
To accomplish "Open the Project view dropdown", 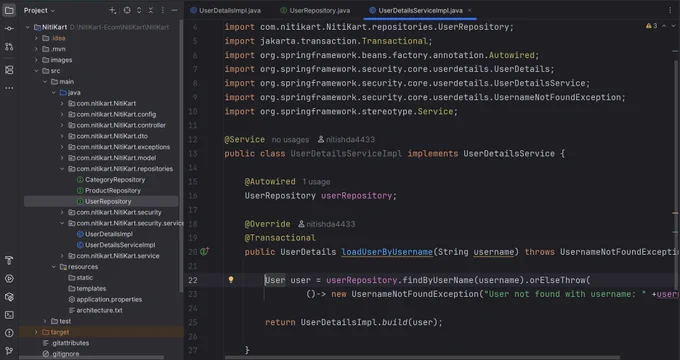I will [39, 10].
